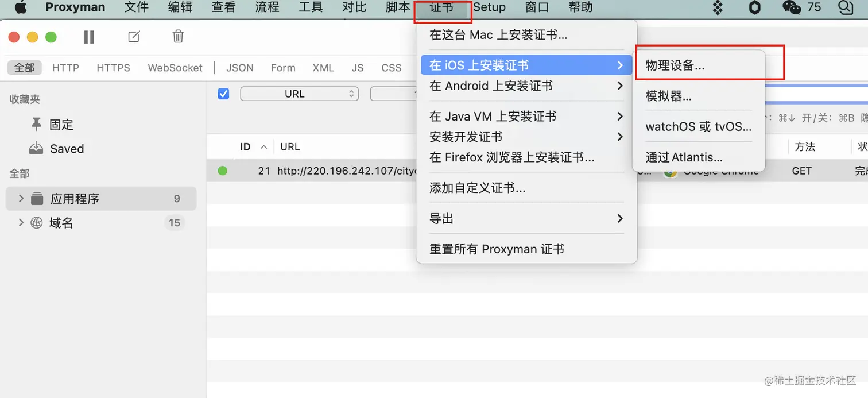Click the 应用程序 stack icon
The height and width of the screenshot is (398, 868).
click(x=37, y=199)
